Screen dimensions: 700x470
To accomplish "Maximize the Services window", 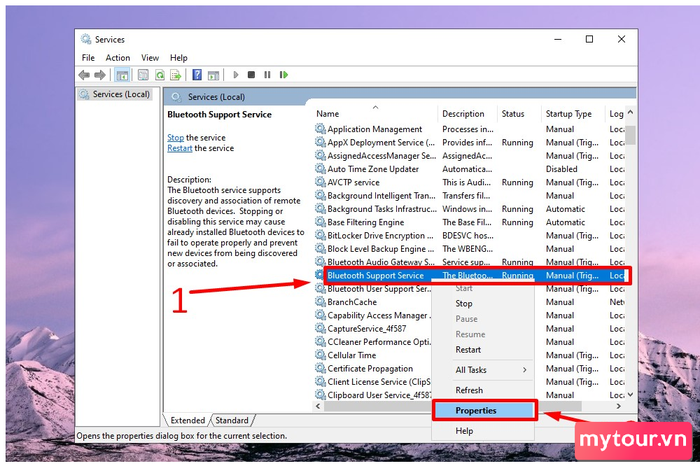I will 589,39.
